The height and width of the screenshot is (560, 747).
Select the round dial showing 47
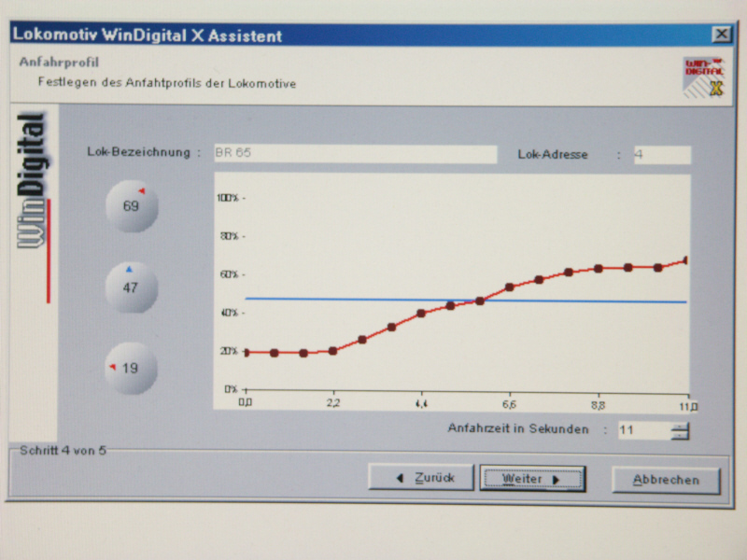(x=131, y=287)
